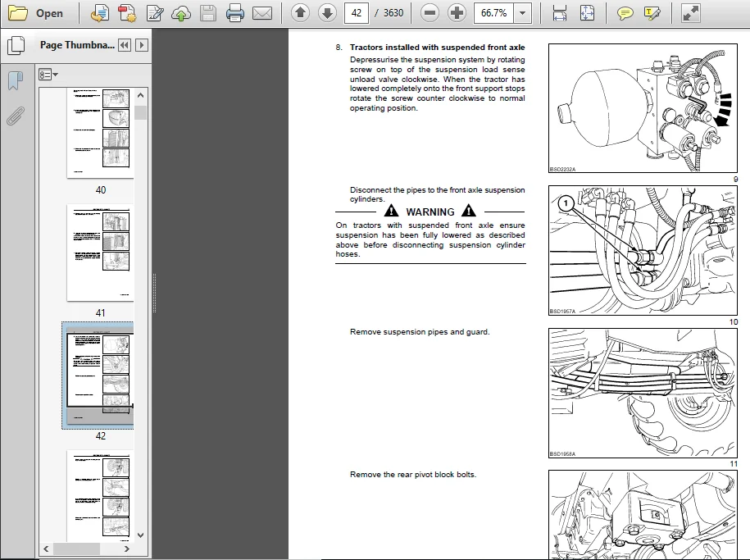Click the Email envelope icon
This screenshot has height=560, width=750.
coord(262,13)
